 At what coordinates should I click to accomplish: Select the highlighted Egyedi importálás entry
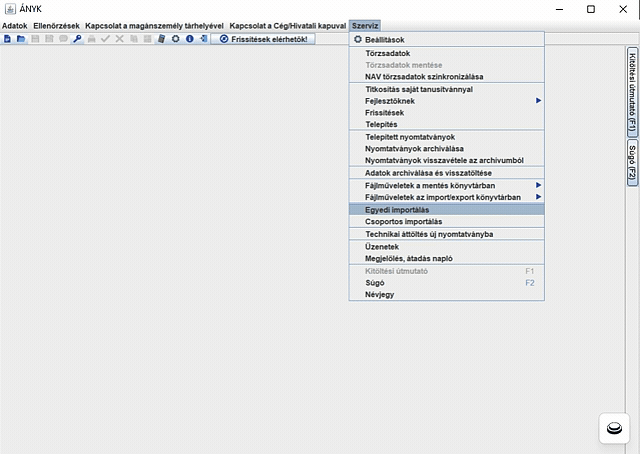tap(447, 210)
